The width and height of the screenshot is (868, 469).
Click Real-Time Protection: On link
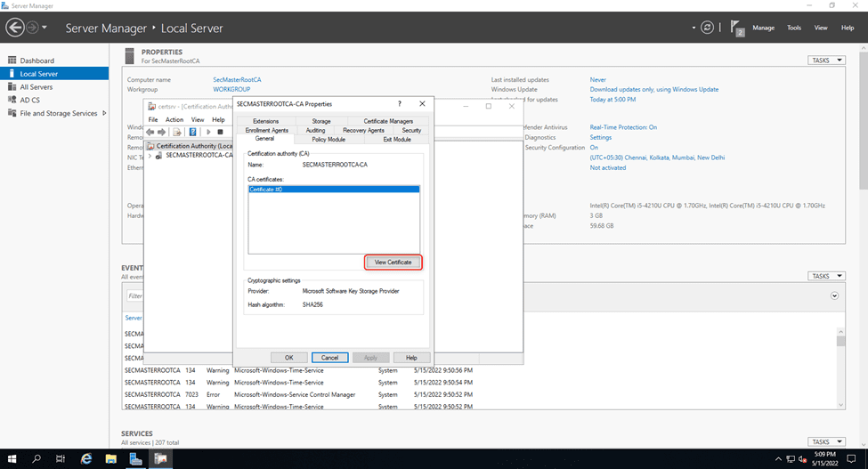click(623, 127)
